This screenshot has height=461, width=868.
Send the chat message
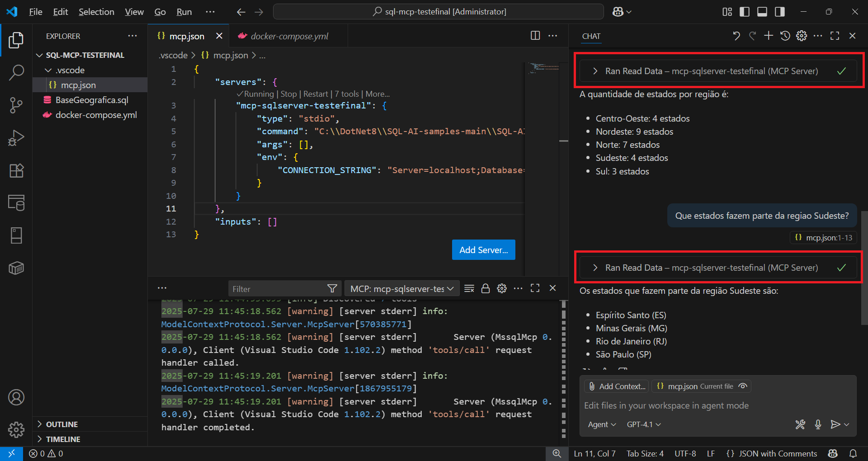[x=835, y=424]
